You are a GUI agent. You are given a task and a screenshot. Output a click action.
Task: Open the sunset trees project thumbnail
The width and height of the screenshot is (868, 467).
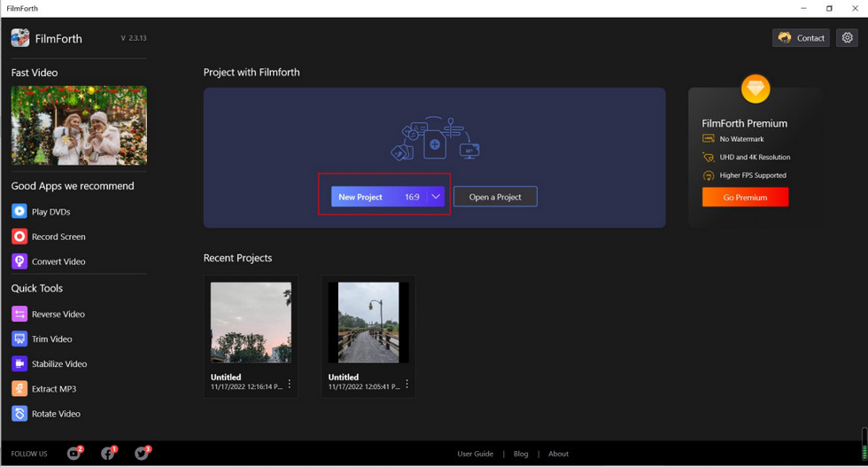[251, 323]
